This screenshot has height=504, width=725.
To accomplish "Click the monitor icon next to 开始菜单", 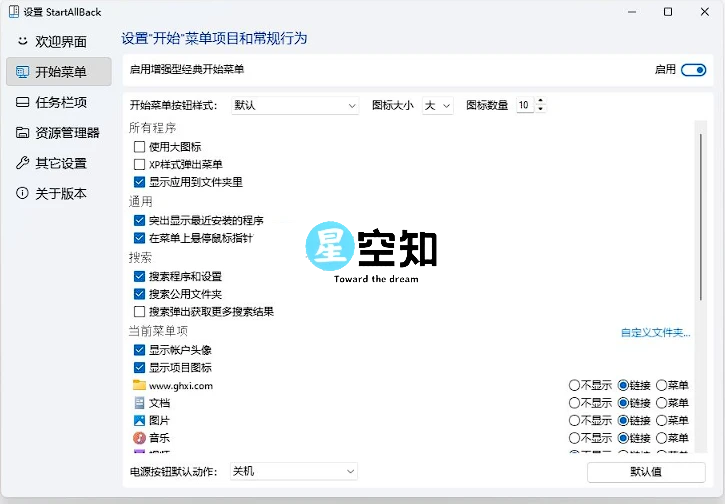I will click(x=23, y=72).
